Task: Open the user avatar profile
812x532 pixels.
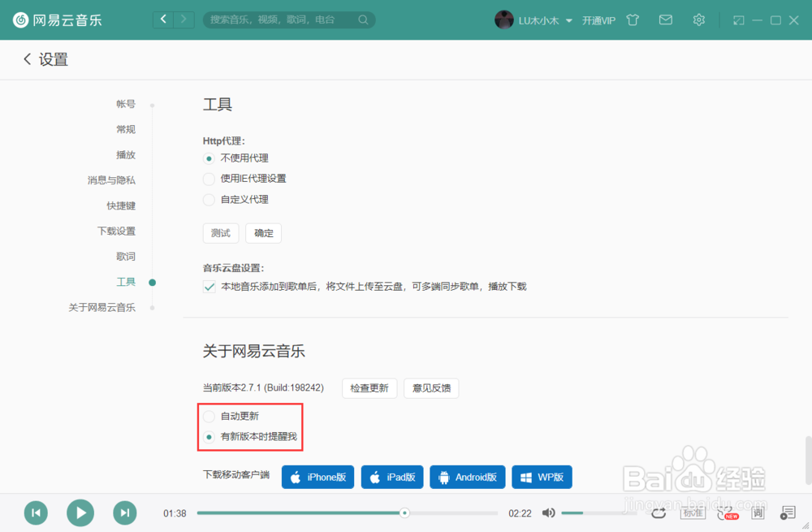Action: 504,19
